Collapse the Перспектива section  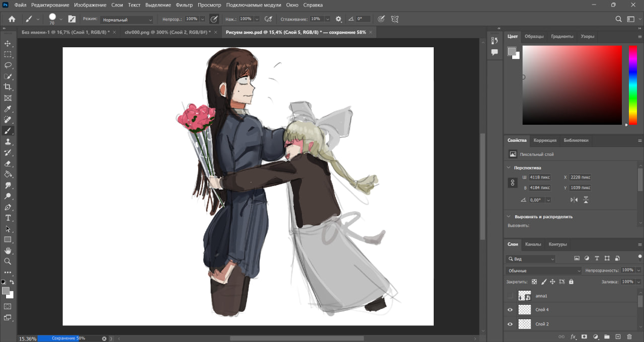[x=508, y=167]
